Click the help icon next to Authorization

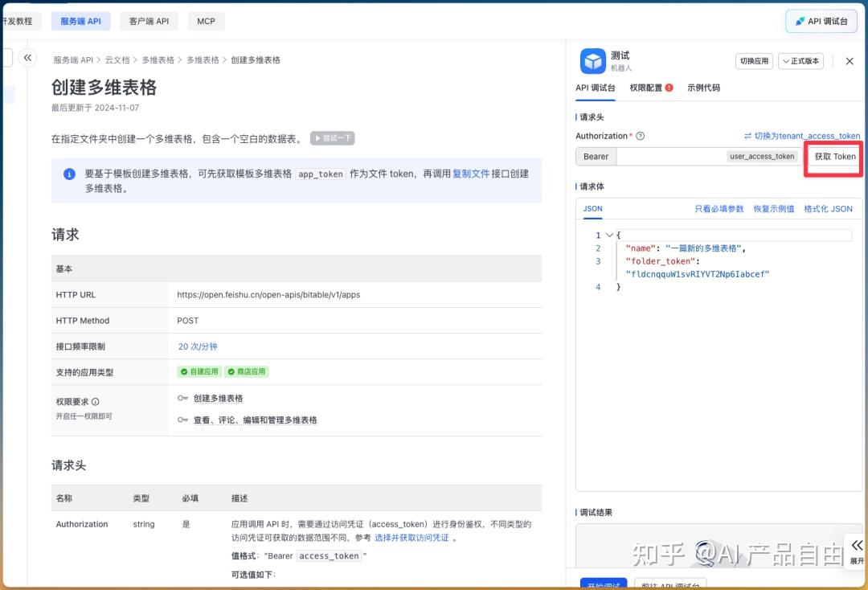coord(640,136)
